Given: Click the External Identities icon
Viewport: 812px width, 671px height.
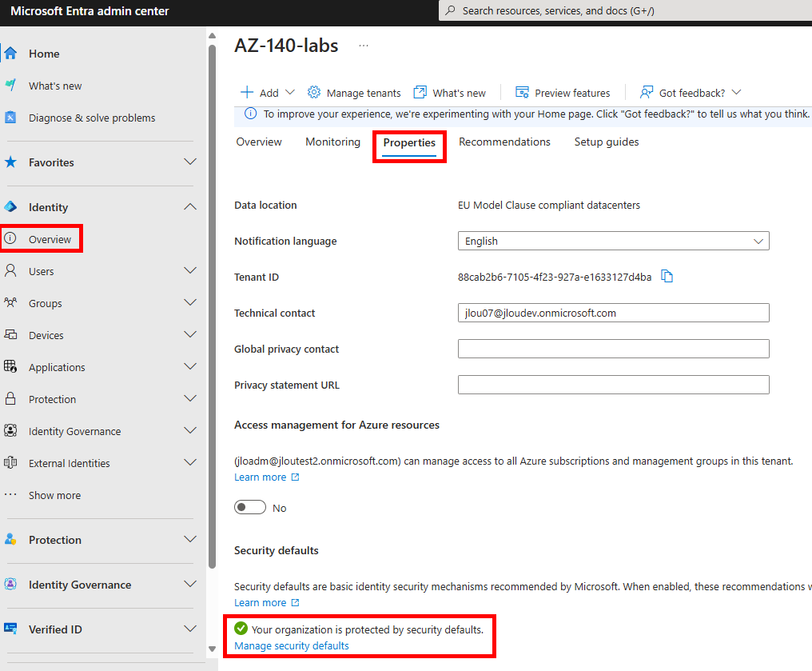Looking at the screenshot, I should point(11,463).
